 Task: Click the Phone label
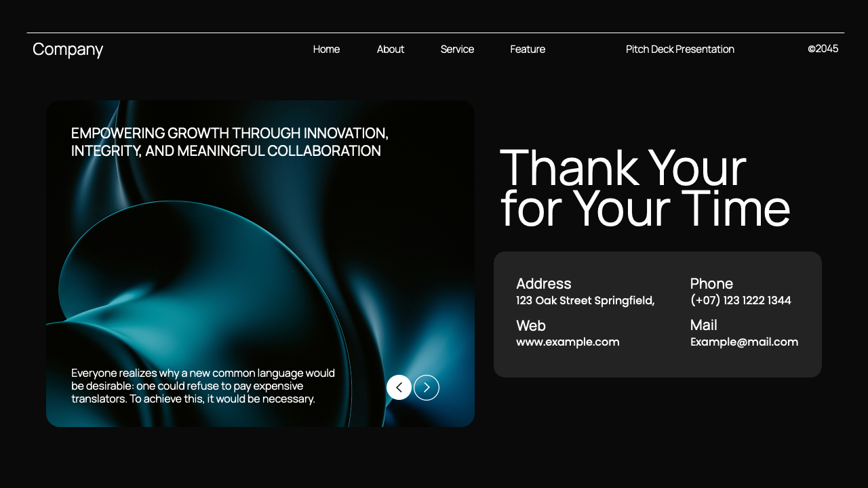point(711,283)
